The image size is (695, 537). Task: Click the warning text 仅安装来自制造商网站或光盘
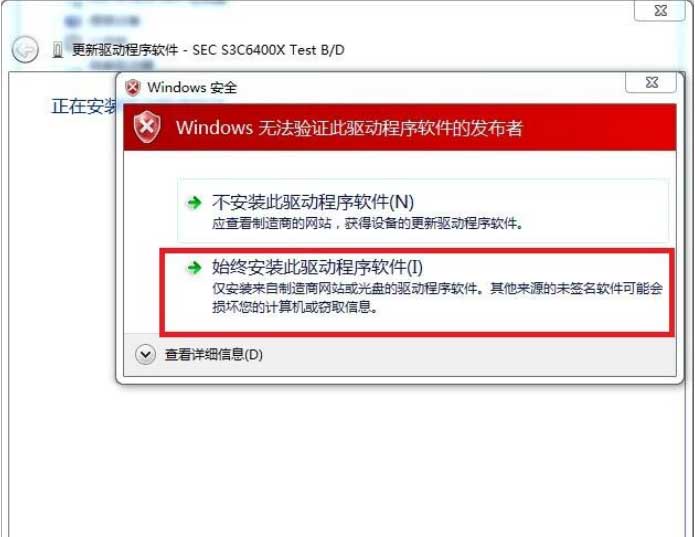437,288
